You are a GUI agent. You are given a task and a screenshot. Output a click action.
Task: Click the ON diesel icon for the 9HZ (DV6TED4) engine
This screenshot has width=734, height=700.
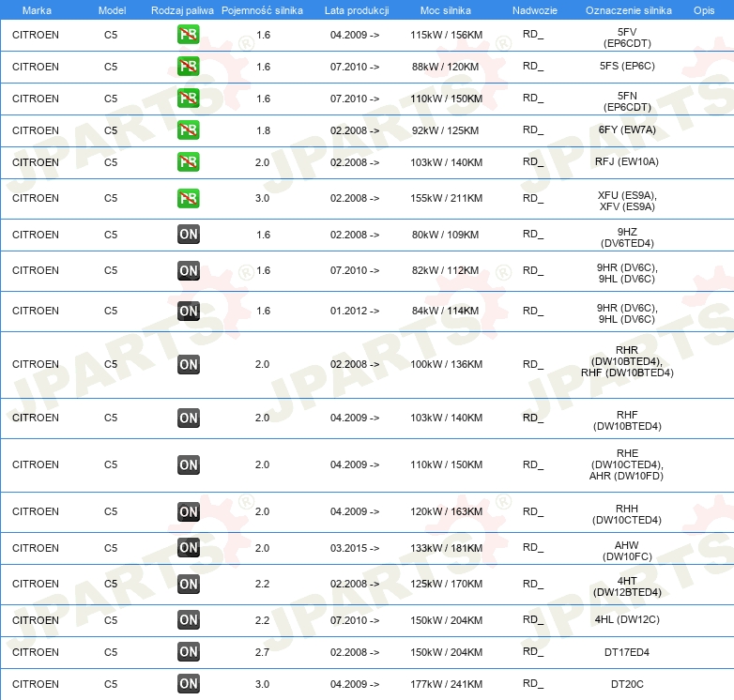click(x=188, y=235)
